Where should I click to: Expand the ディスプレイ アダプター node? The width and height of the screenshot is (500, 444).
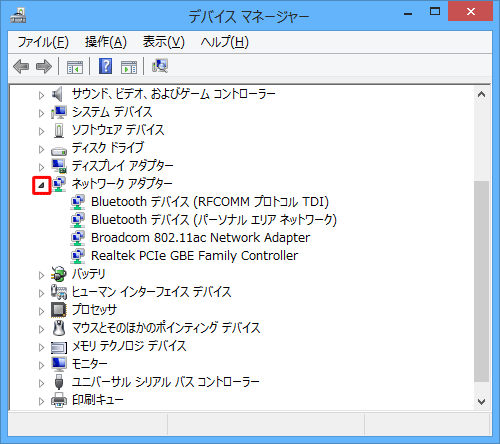(x=41, y=167)
